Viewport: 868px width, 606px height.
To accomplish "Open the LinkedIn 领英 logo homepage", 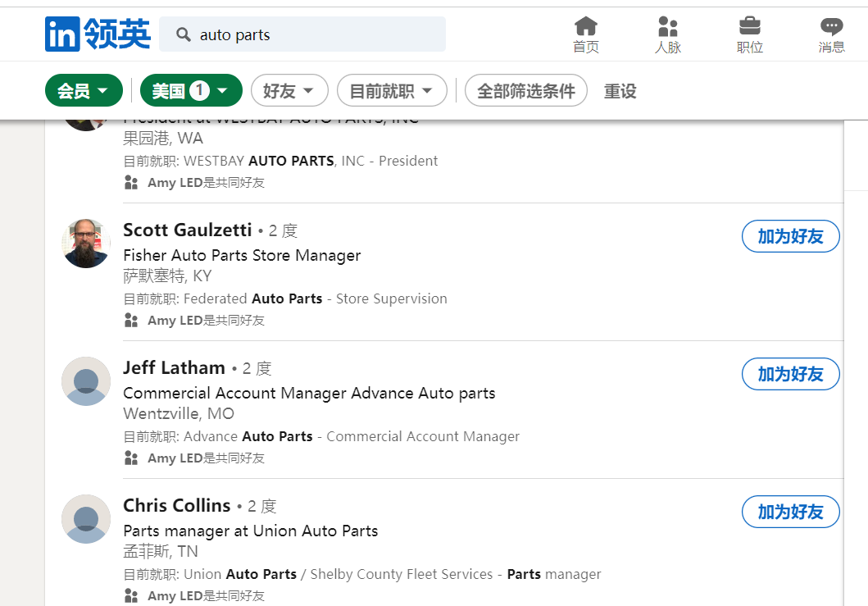I will [x=98, y=34].
